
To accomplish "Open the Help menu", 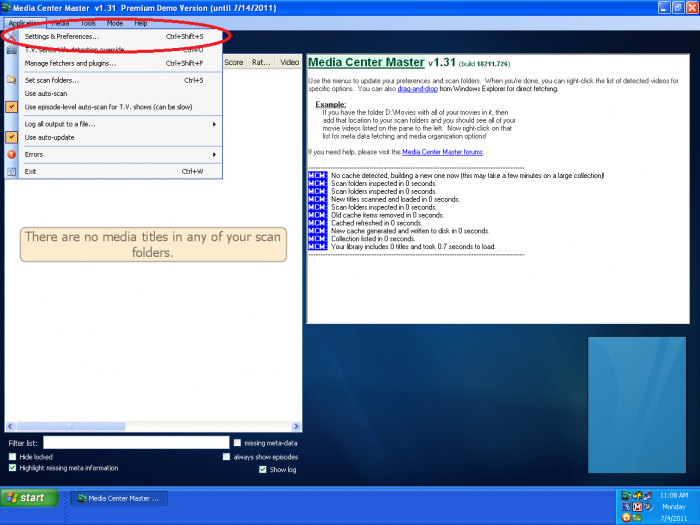I will 141,23.
